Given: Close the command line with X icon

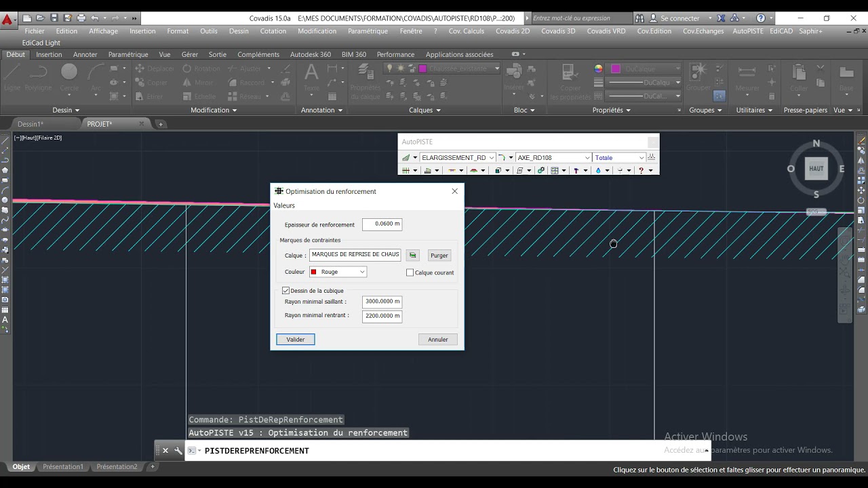Looking at the screenshot, I should click(x=165, y=450).
